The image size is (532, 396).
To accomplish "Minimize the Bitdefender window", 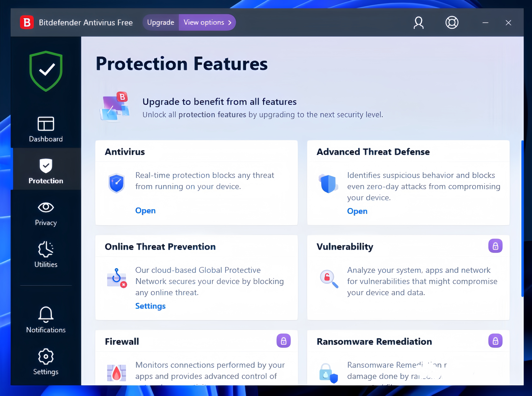I will coord(485,23).
